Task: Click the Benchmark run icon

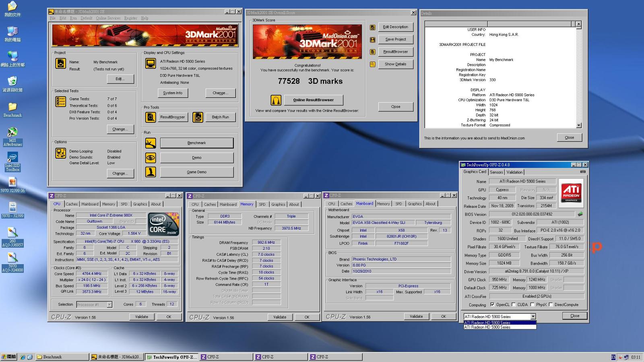Action: (151, 143)
